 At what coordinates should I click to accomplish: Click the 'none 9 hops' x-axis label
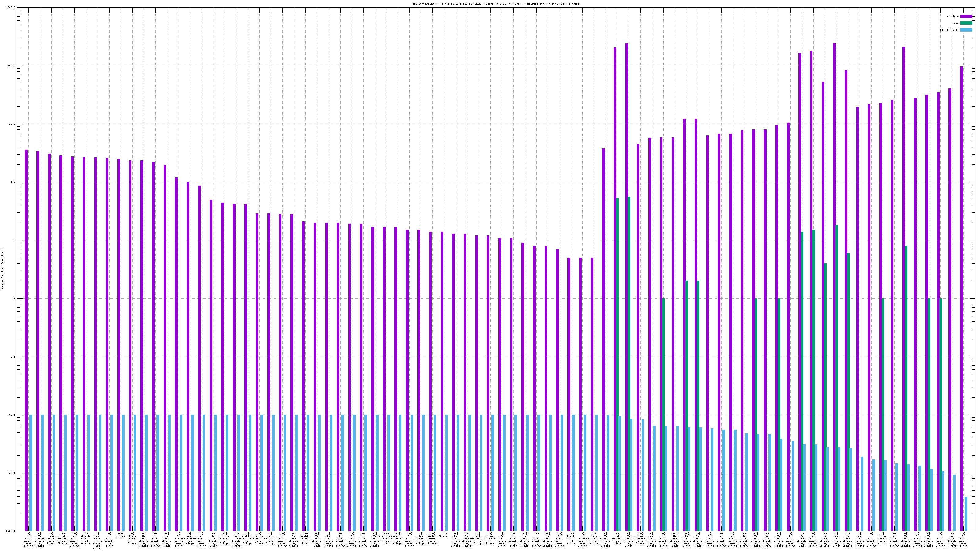[x=443, y=535]
